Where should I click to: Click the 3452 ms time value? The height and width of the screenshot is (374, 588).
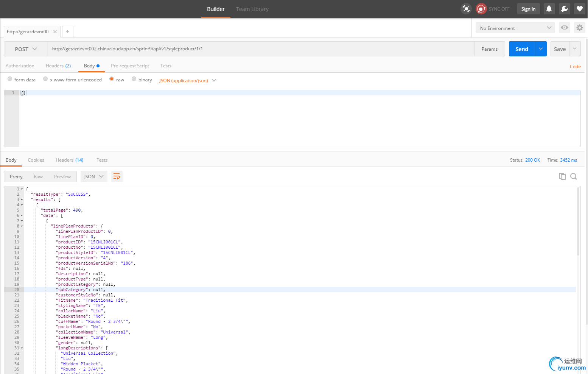tap(568, 160)
